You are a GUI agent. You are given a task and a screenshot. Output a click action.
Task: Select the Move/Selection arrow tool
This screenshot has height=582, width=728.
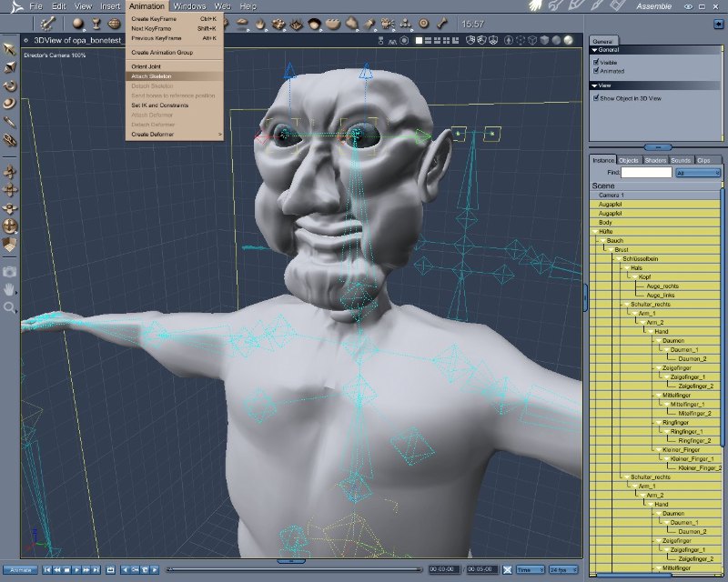click(x=9, y=49)
